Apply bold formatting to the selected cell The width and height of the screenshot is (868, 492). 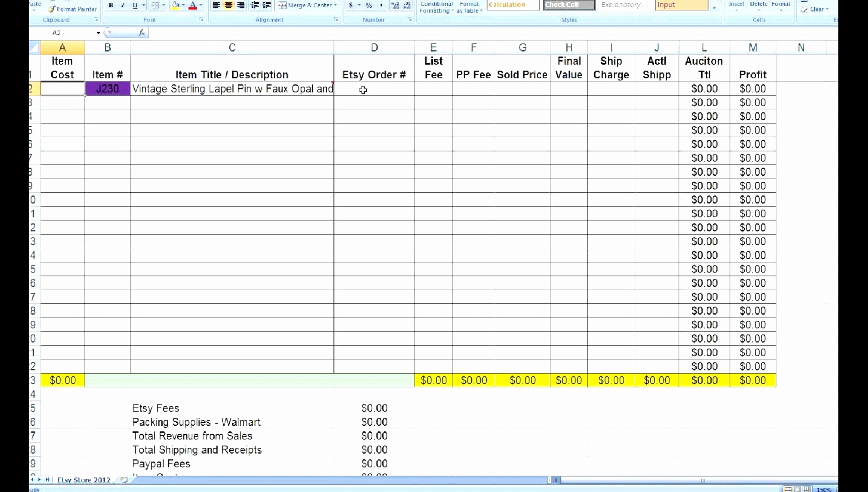coord(111,5)
